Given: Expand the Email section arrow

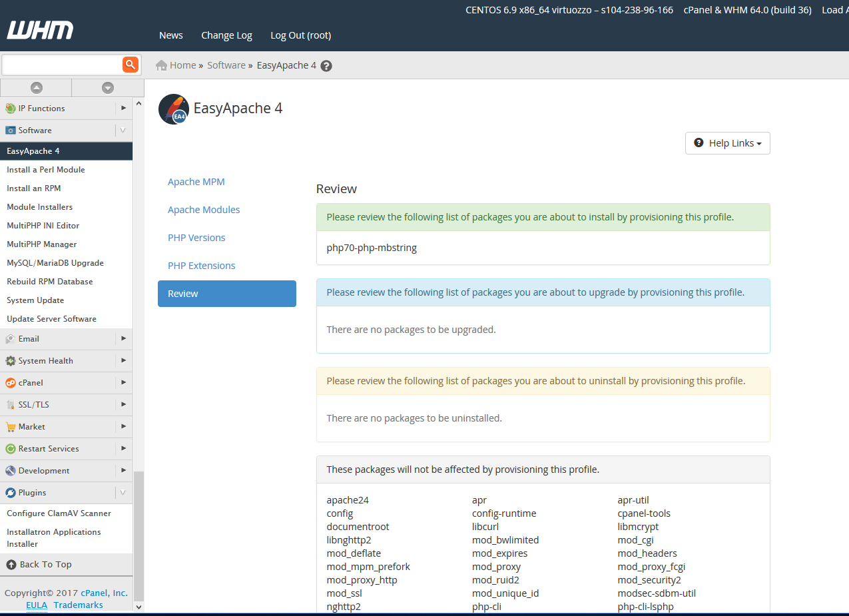Looking at the screenshot, I should pos(123,338).
